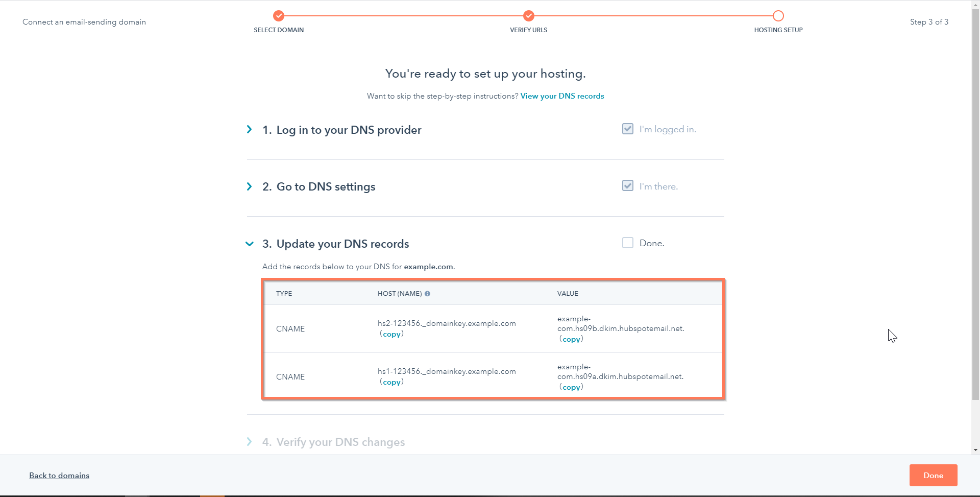Click the Select Domain step checkmark icon

coord(278,16)
